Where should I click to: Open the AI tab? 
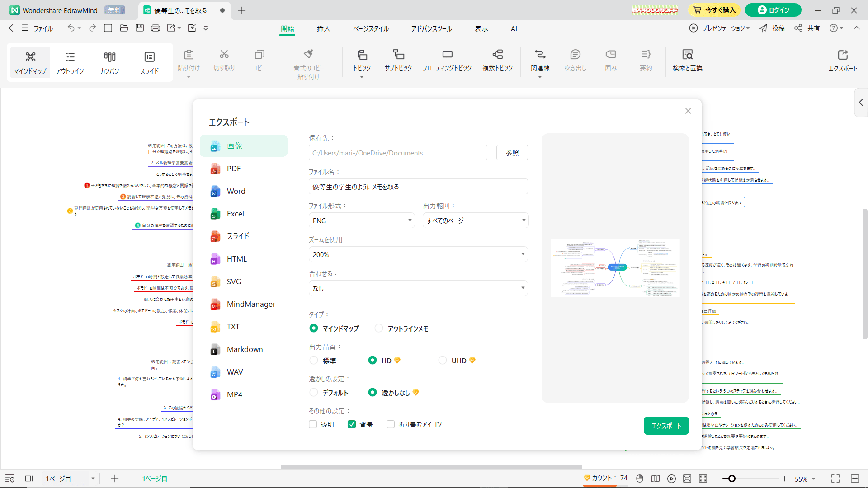[514, 28]
